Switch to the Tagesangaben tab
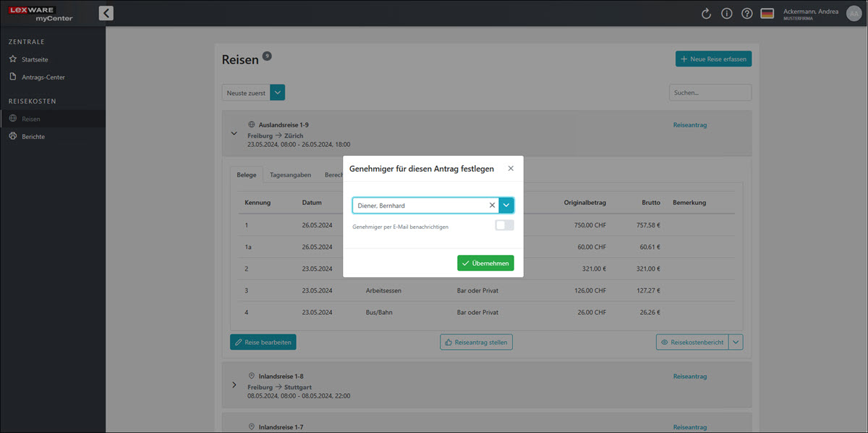The height and width of the screenshot is (433, 868). [290, 175]
